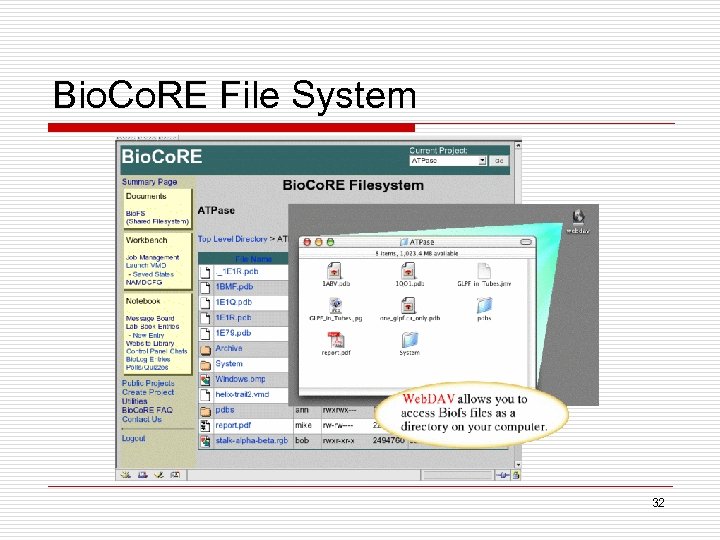Click the file icon beside 1E79.pdb
The image size is (720, 540).
205,334
